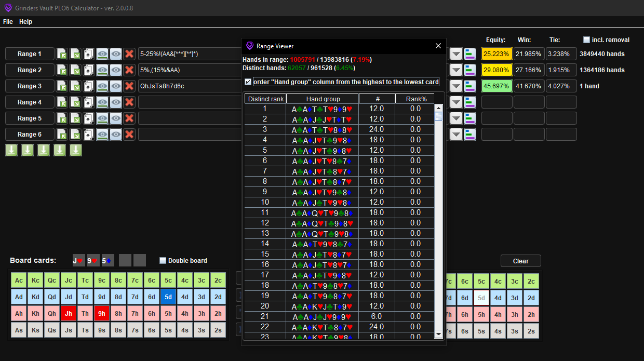Viewport: 644px width, 361px height.
Task: Click the yellow-highlighted 25.223% equity value
Action: pos(496,54)
